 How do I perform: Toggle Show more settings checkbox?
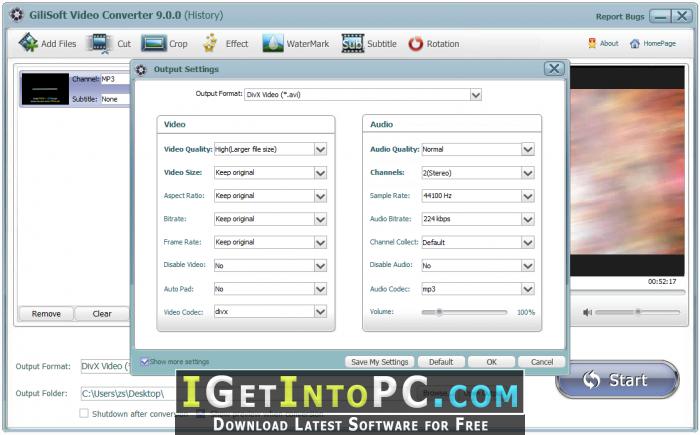point(144,362)
